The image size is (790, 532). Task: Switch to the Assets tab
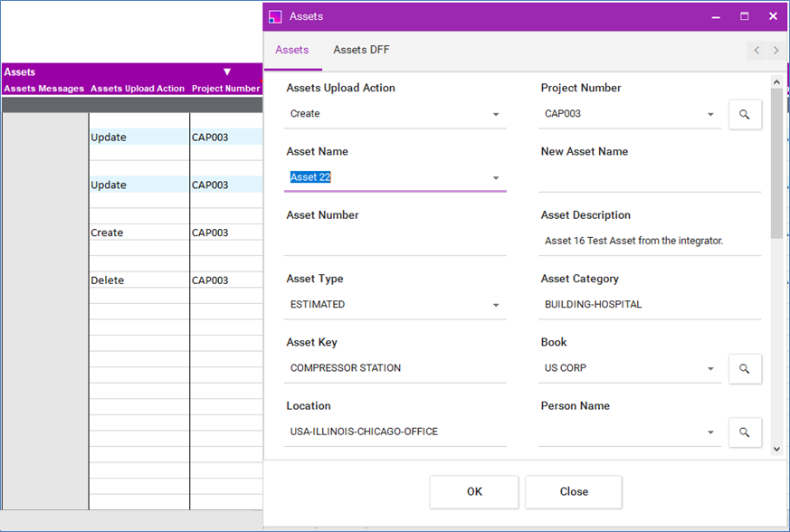point(292,50)
